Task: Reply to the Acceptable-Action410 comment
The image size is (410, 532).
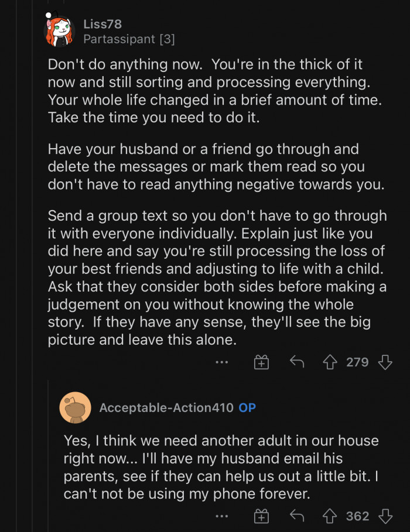Action: [297, 516]
